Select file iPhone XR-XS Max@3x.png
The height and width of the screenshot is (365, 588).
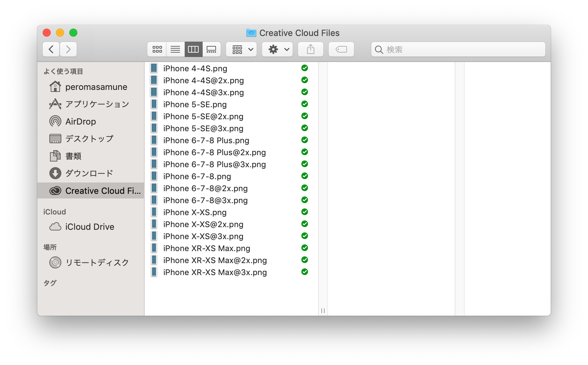pos(232,272)
